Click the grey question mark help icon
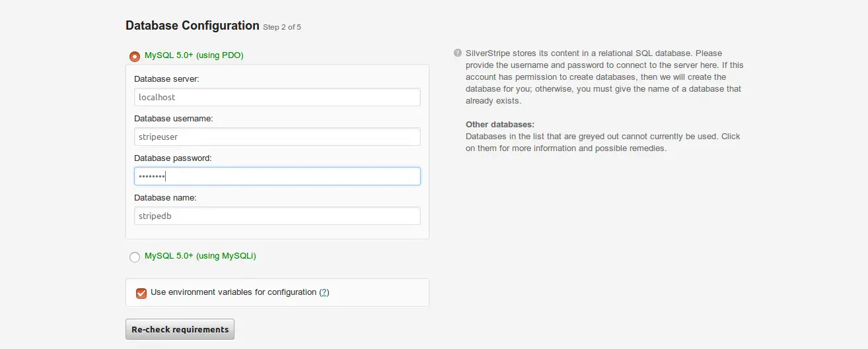The width and height of the screenshot is (868, 349). (457, 53)
